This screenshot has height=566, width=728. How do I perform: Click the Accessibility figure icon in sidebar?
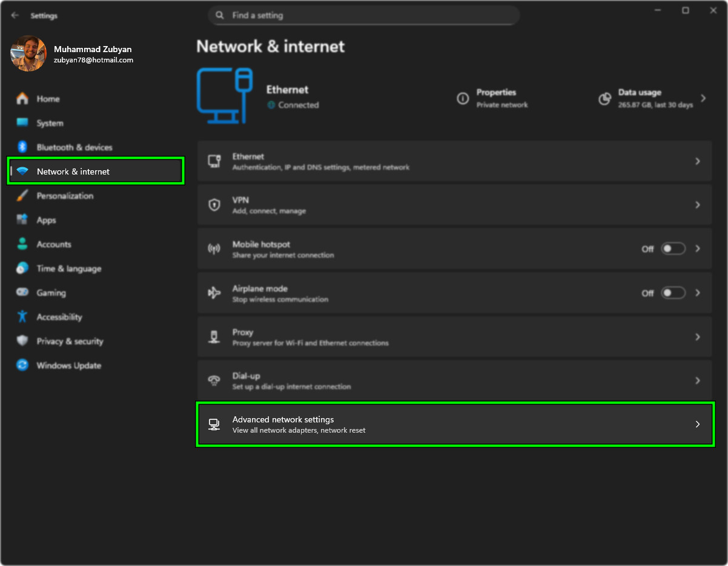click(x=22, y=317)
